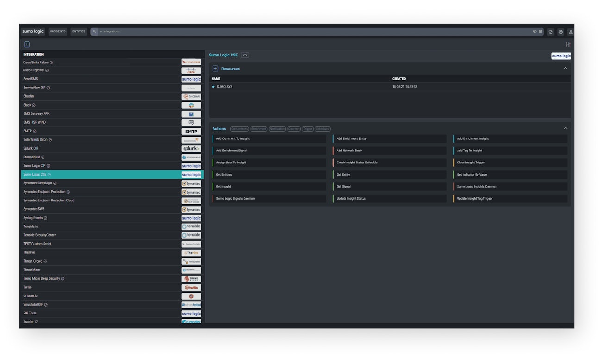Screen dimensions: 602x364
Task: Select TEST Custom Script integration
Action: pos(112,244)
